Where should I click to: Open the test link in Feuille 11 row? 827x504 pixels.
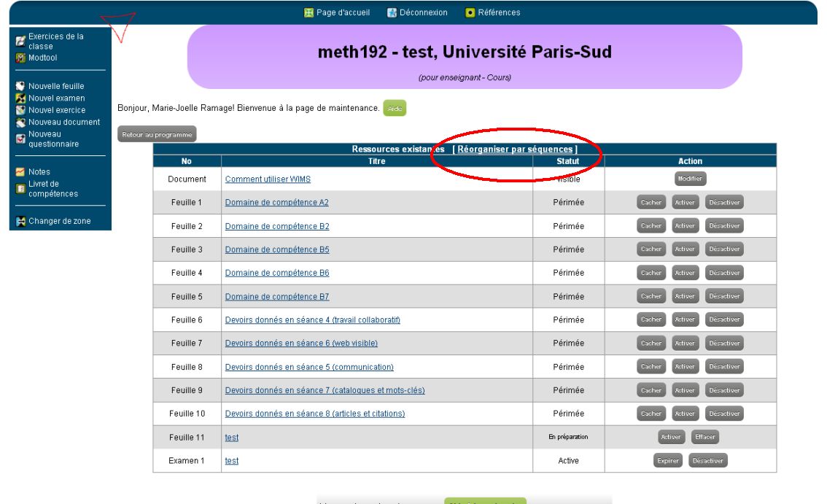point(231,438)
